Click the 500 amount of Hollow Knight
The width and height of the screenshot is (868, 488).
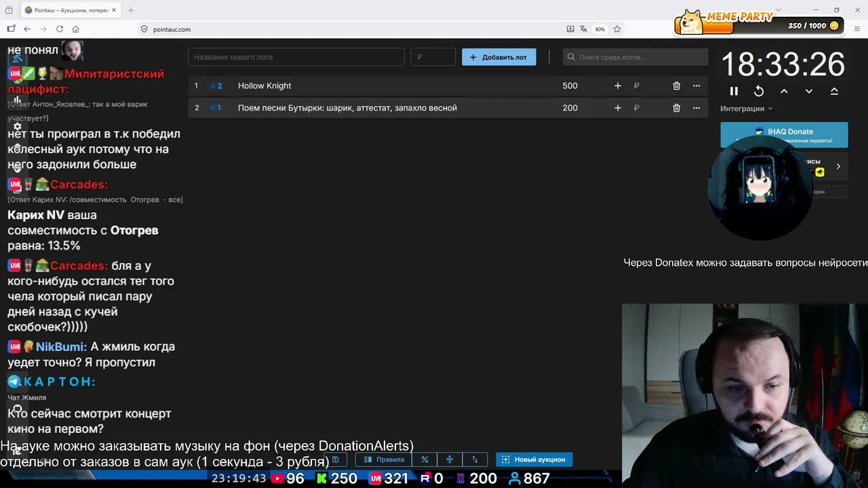pos(570,86)
